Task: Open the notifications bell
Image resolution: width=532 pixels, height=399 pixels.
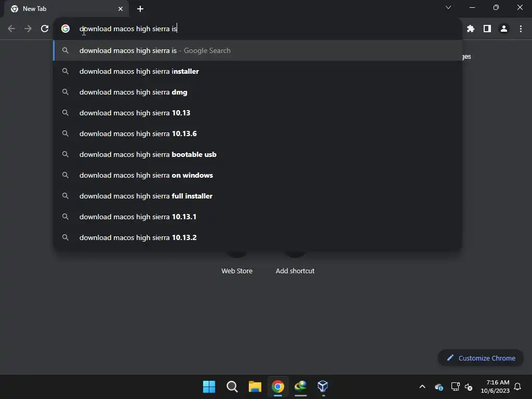Action: pyautogui.click(x=517, y=387)
